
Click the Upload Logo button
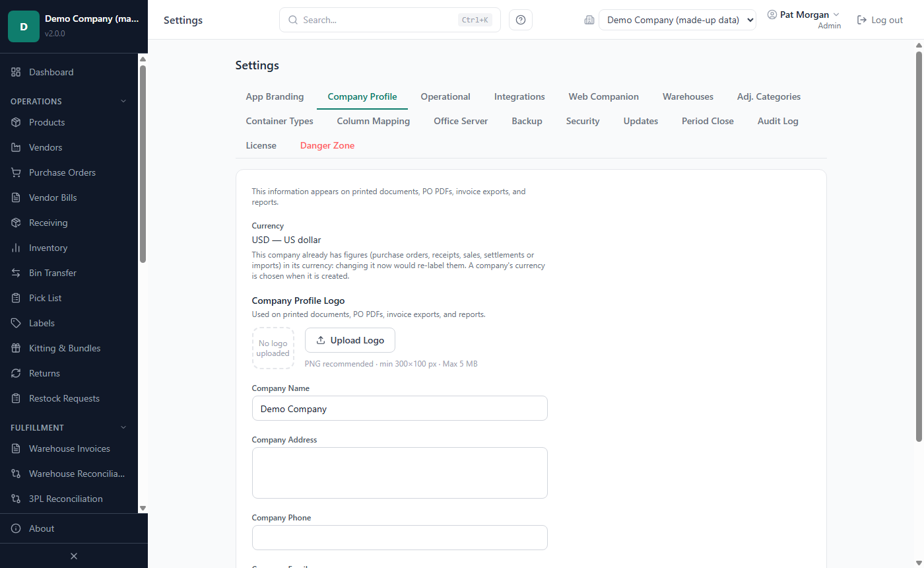click(350, 340)
